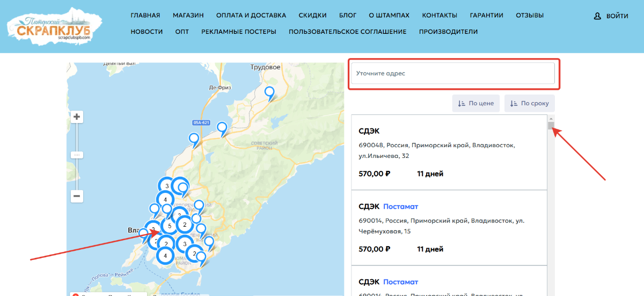Open the Скрапклуб logo homepage link
The height and width of the screenshot is (296, 644).
[54, 26]
